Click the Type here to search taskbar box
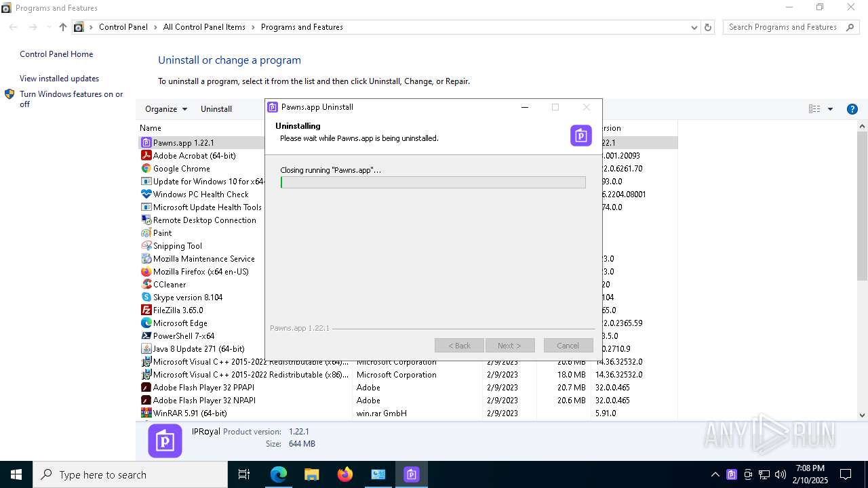 130,474
